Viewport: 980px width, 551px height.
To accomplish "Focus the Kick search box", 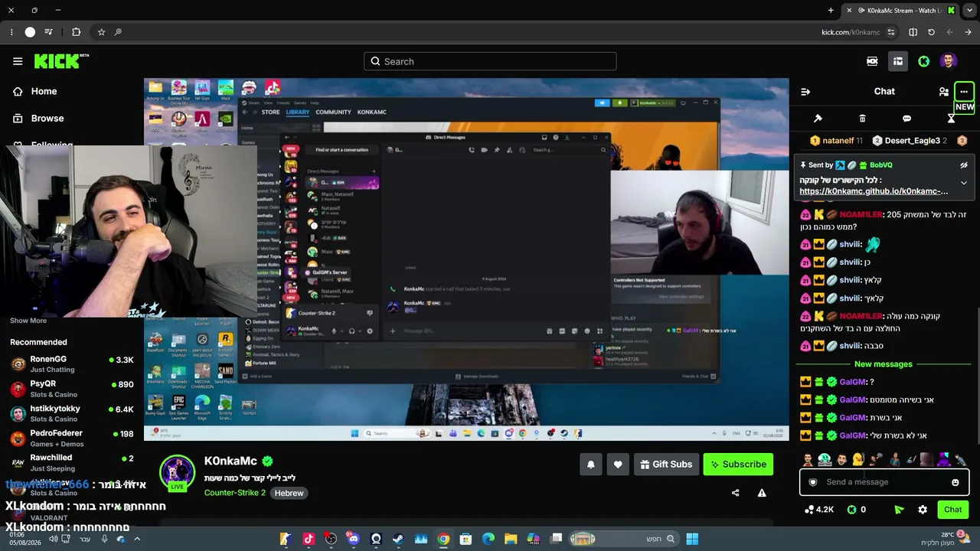I will [490, 61].
